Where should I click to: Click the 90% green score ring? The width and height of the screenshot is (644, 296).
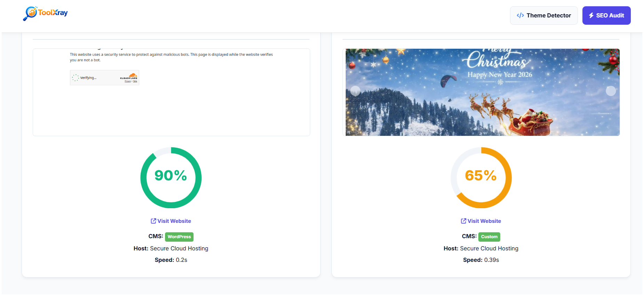[x=171, y=178]
